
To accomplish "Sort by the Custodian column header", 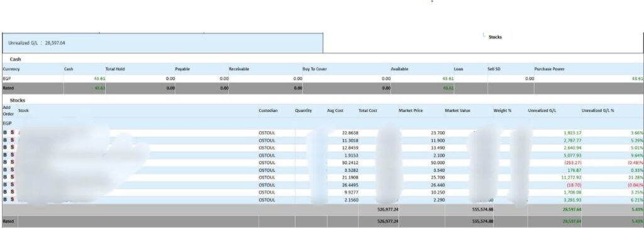I will pyautogui.click(x=268, y=110).
